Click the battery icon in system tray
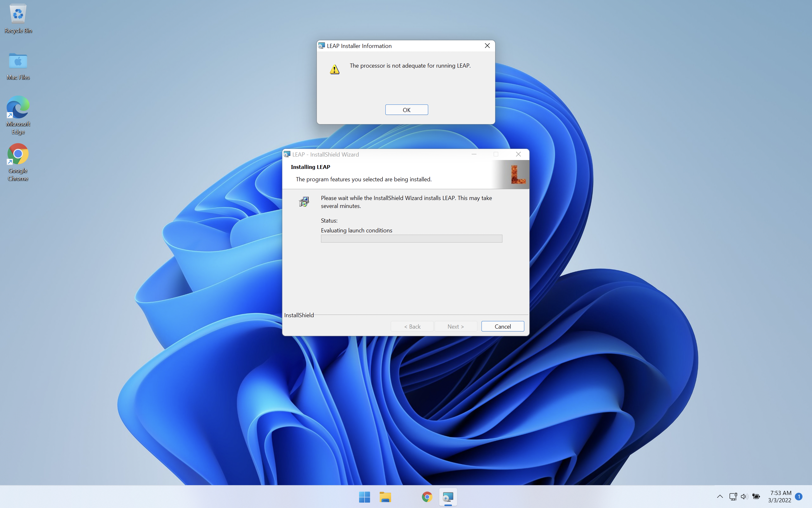Viewport: 812px width, 508px height. point(756,496)
